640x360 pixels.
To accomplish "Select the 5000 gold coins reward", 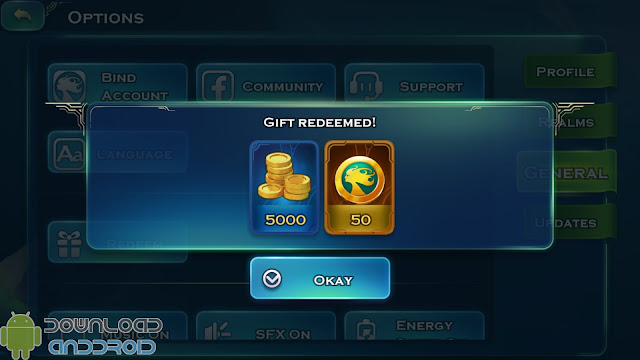I will pos(284,187).
